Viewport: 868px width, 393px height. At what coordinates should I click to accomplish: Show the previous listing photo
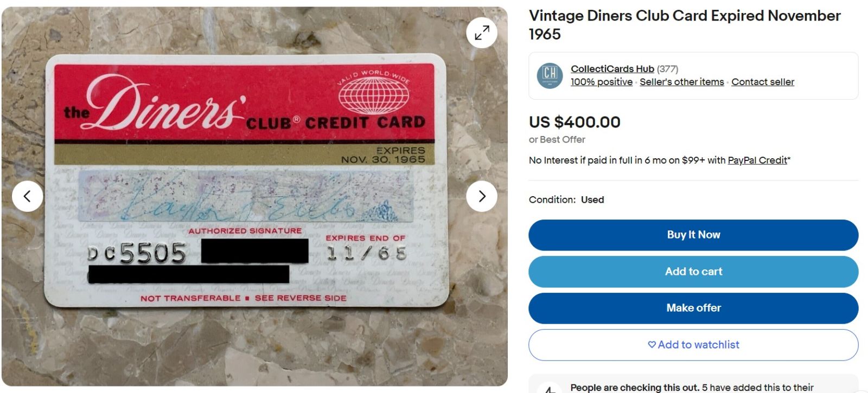click(27, 196)
